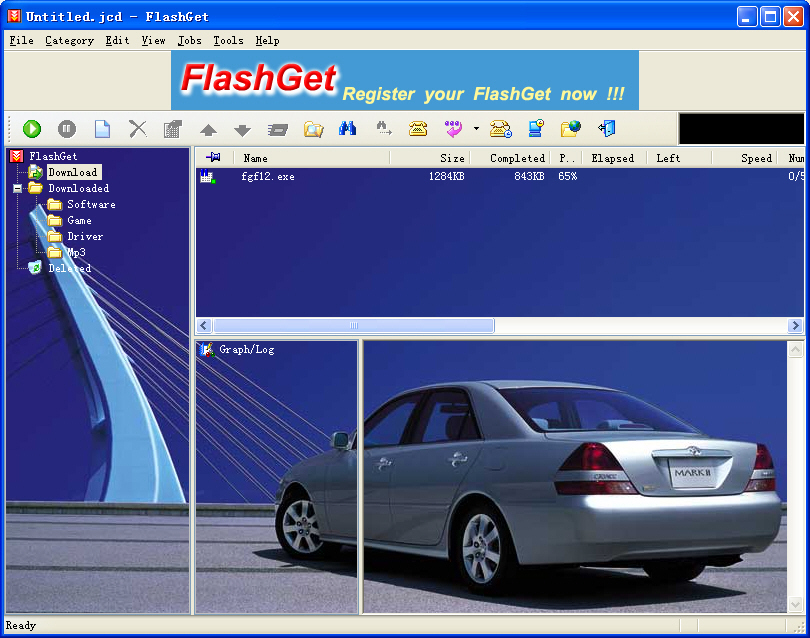Click the 1284KB size cell

coord(446,177)
